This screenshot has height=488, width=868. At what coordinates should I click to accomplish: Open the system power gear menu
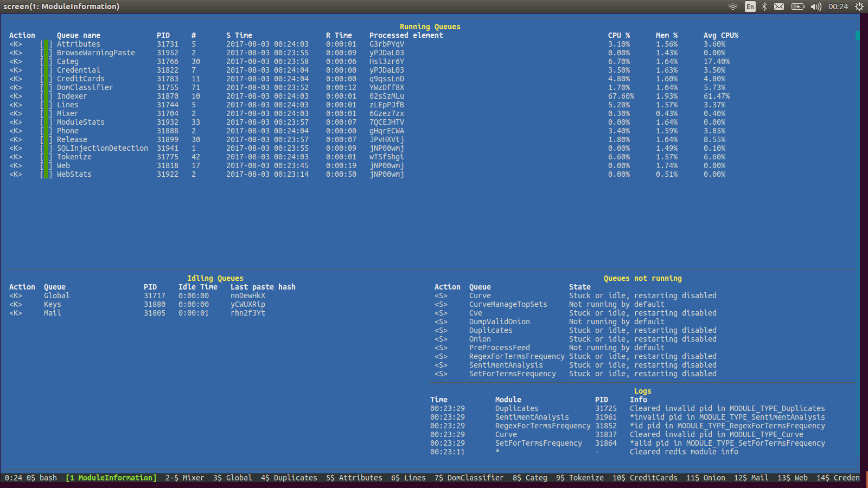pyautogui.click(x=859, y=7)
